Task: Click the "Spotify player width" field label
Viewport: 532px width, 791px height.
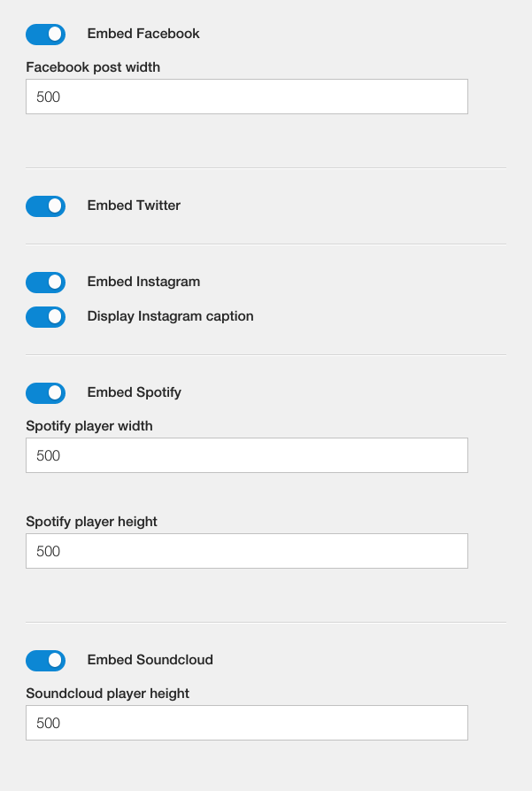Action: coord(89,426)
